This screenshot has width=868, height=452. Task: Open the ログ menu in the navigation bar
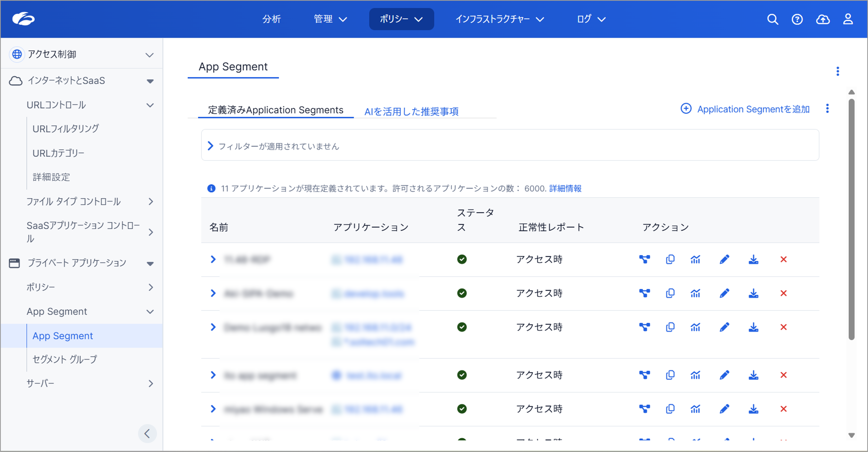tap(590, 19)
